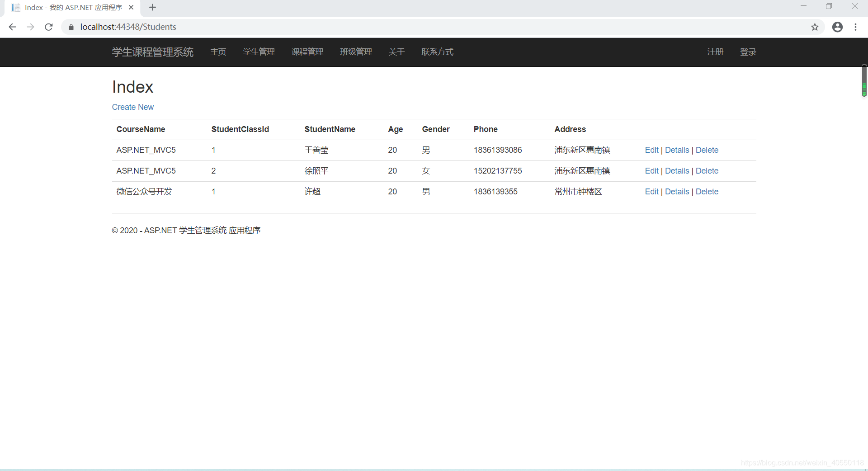Click the Age column header
868x471 pixels.
coord(395,129)
